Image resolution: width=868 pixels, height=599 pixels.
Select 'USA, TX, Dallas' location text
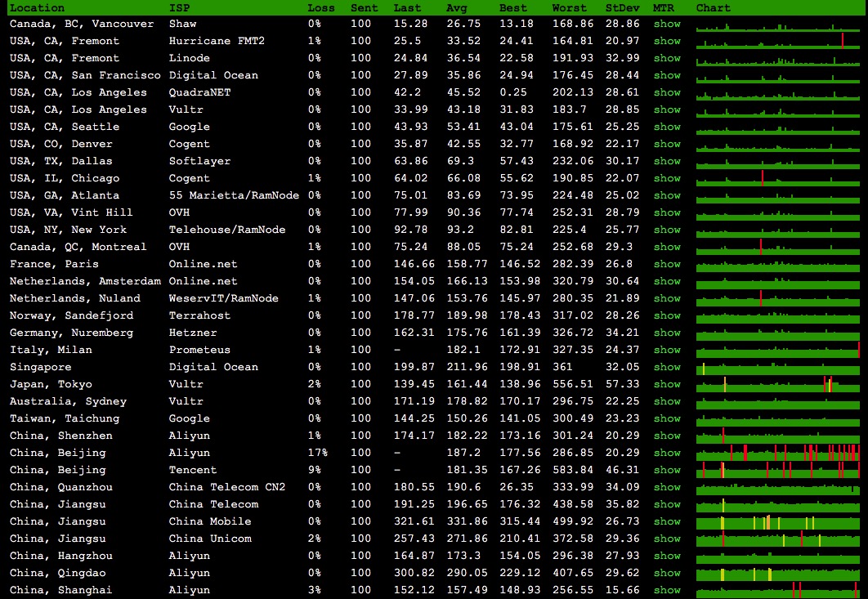coord(61,161)
